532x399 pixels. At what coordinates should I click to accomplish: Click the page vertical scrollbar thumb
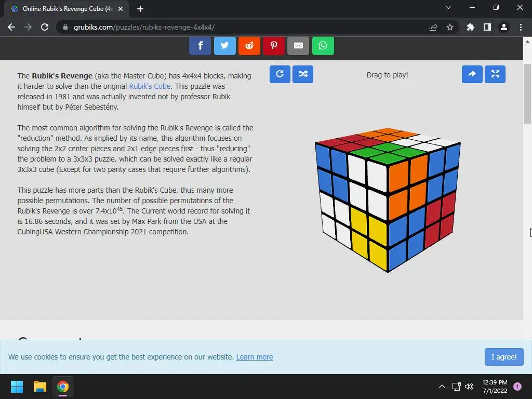528,94
